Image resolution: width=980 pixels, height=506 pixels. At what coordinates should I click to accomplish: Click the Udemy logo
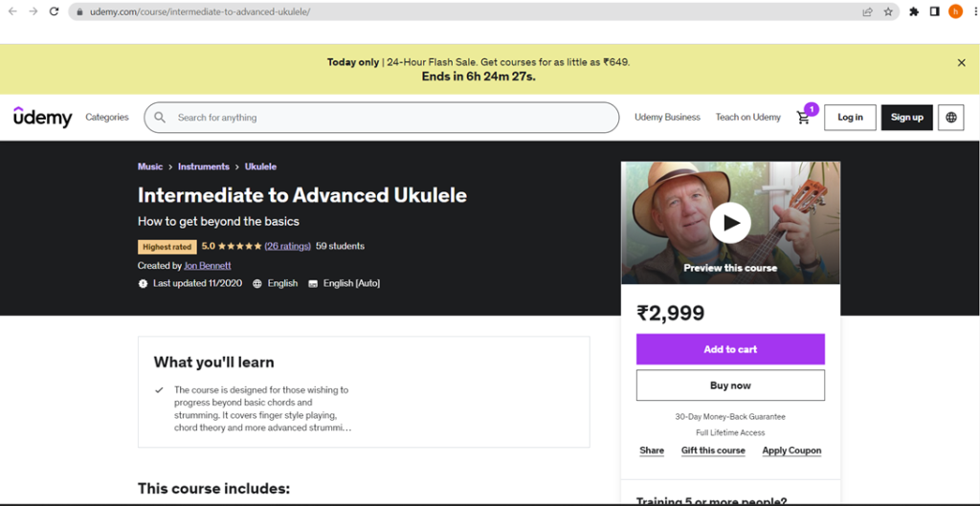pos(42,117)
